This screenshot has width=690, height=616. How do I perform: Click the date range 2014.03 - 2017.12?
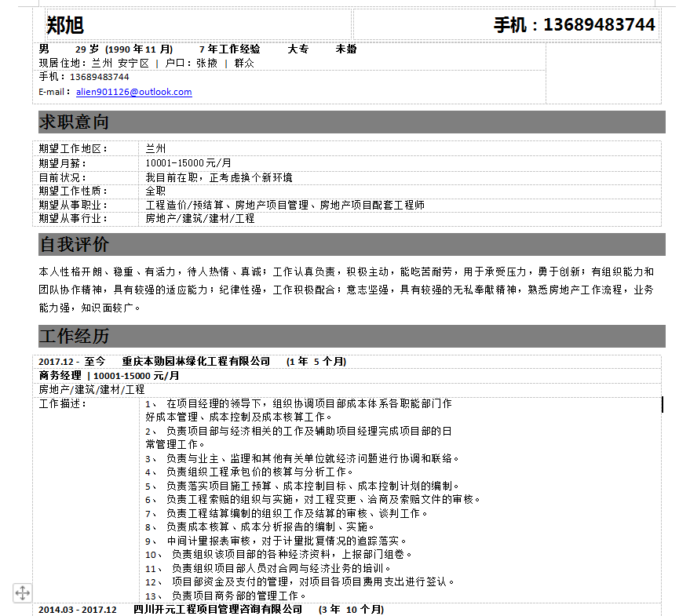78,610
